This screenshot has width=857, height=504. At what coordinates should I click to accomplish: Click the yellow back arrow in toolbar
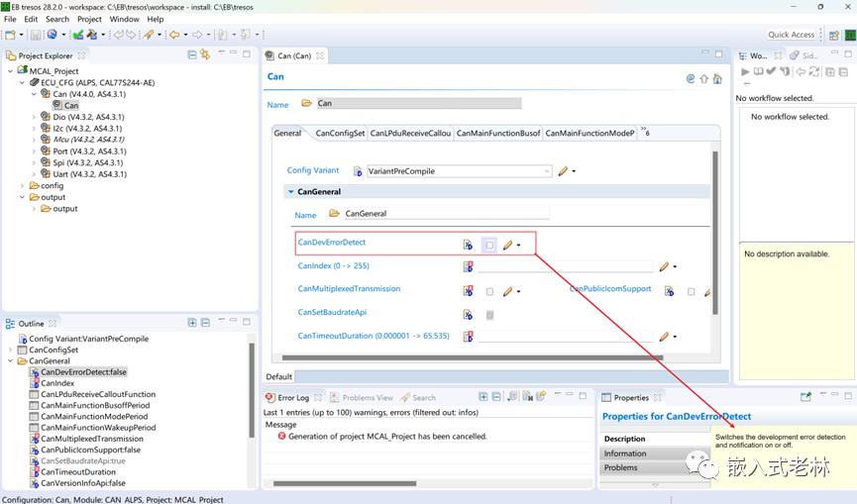[174, 35]
